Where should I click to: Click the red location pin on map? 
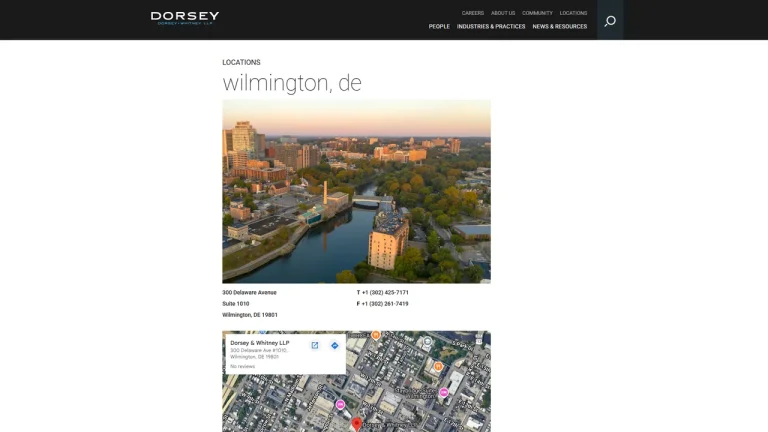tap(357, 424)
